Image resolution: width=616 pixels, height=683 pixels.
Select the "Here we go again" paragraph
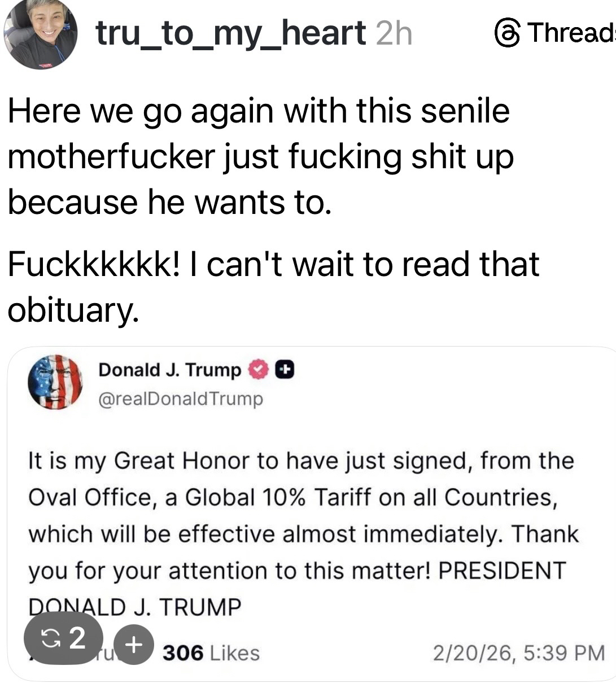click(260, 156)
